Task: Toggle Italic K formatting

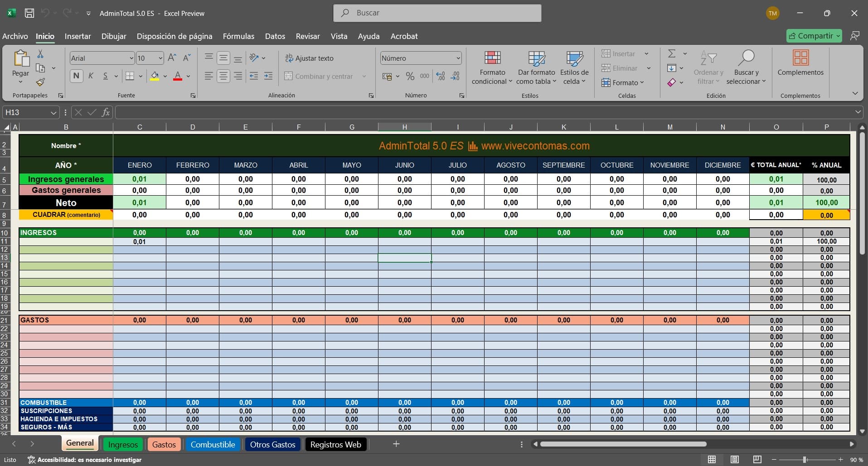Action: tap(91, 76)
